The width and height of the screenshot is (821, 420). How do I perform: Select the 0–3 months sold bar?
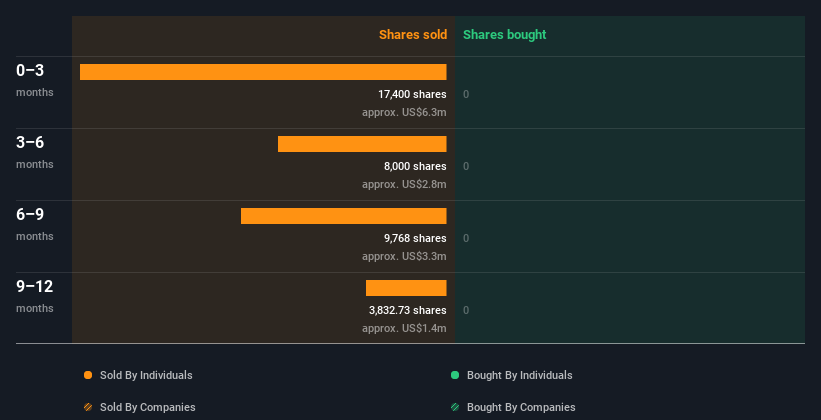pyautogui.click(x=263, y=72)
